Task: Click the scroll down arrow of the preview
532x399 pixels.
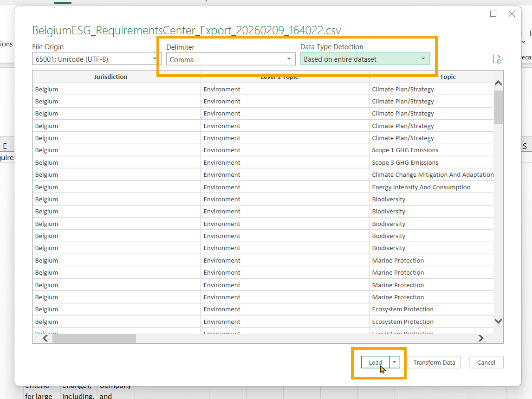Action: [498, 321]
